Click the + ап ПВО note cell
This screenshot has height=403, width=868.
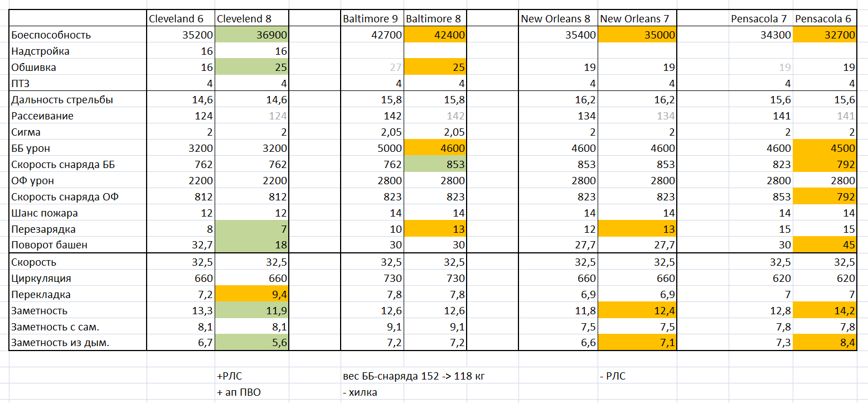point(251,392)
